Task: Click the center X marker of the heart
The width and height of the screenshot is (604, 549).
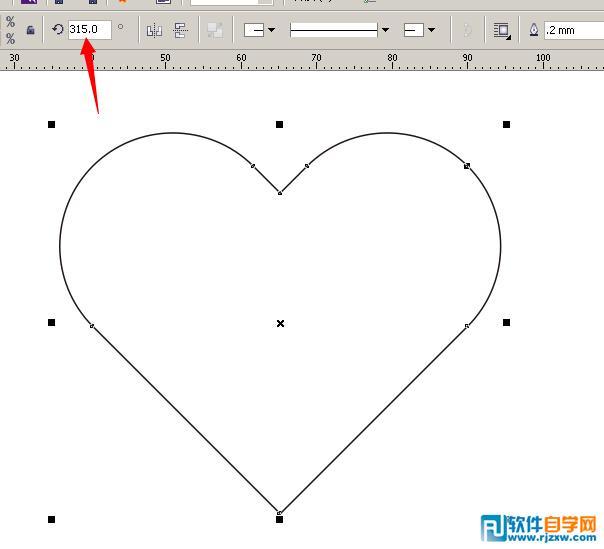Action: [x=280, y=324]
